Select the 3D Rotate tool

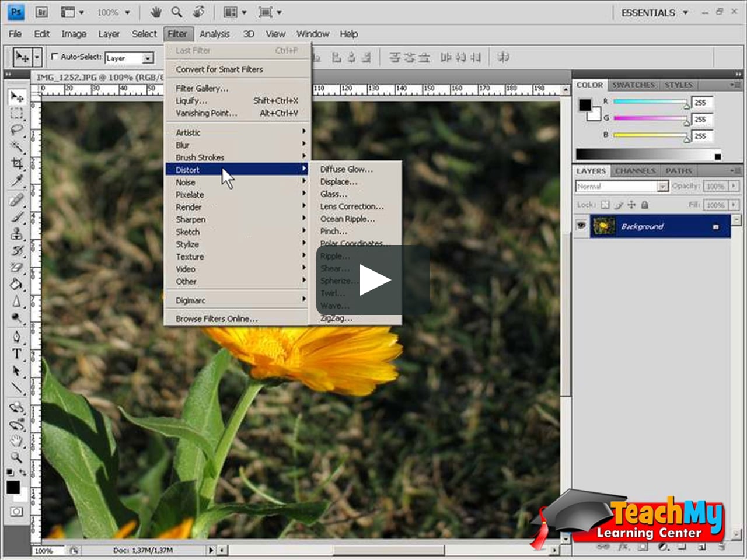point(16,407)
